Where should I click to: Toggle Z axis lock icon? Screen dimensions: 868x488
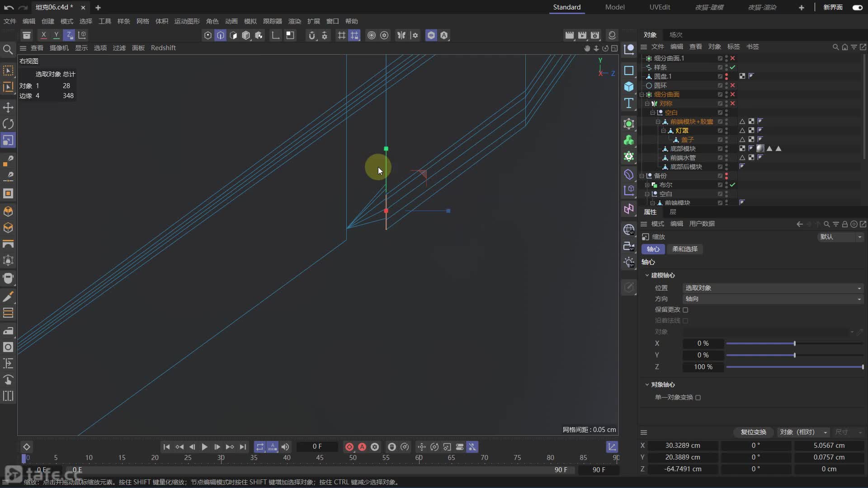point(69,35)
